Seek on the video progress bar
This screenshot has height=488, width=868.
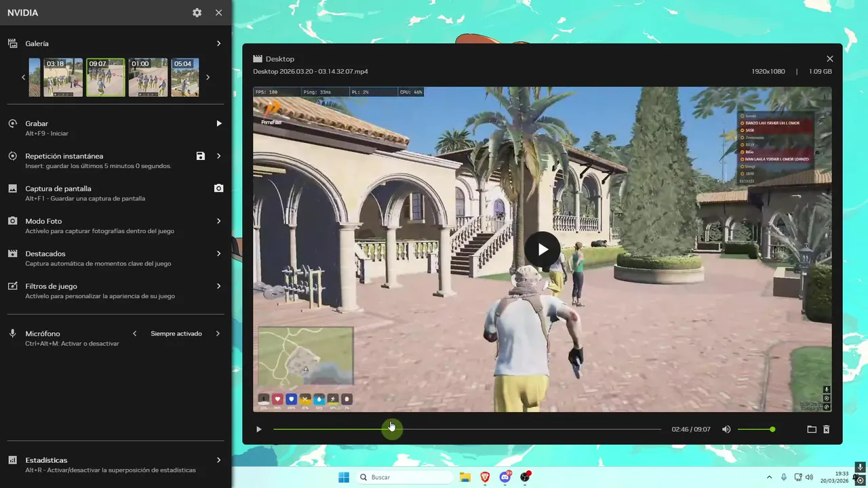tap(467, 429)
